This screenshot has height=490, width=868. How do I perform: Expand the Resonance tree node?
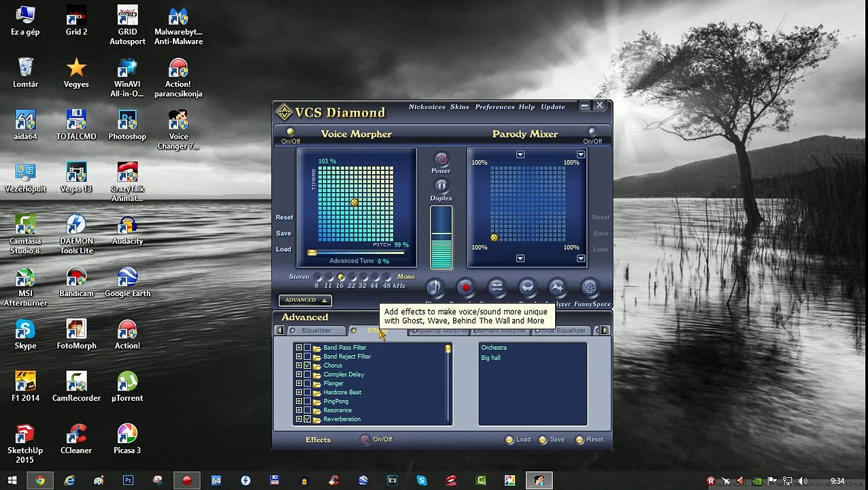point(299,410)
